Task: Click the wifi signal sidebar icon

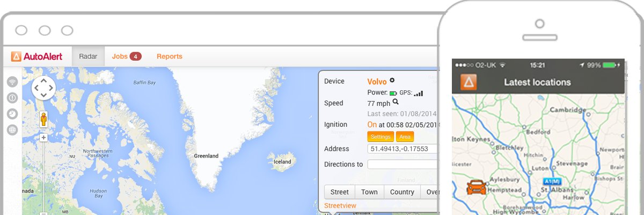Action: pos(12,82)
